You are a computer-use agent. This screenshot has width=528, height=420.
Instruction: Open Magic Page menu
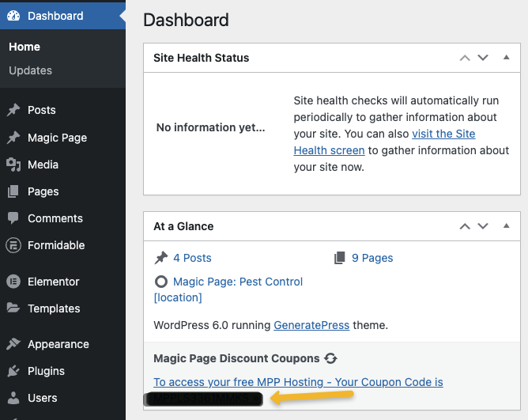tap(57, 138)
